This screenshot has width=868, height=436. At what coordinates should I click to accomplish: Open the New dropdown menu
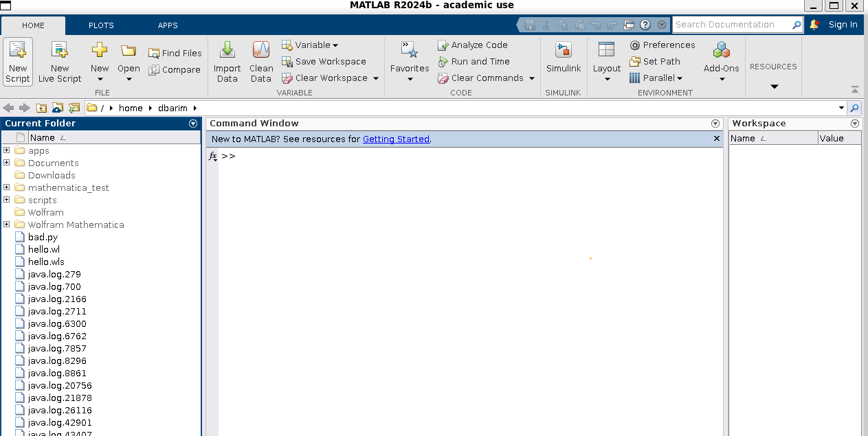click(x=100, y=78)
